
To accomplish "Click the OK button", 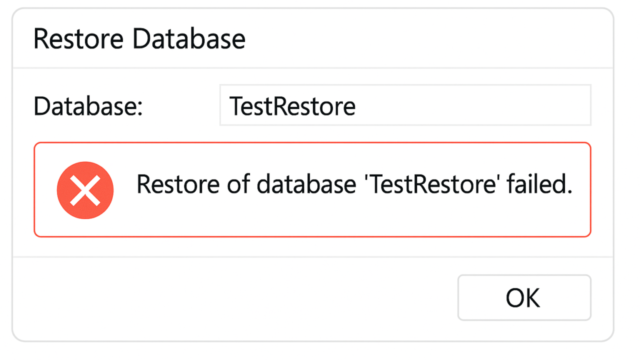I will pos(524,298).
